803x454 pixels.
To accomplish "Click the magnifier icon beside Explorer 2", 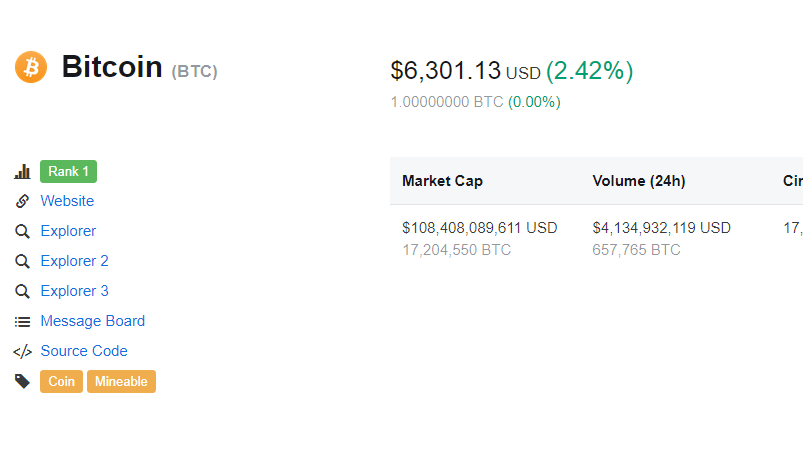I will click(22, 261).
